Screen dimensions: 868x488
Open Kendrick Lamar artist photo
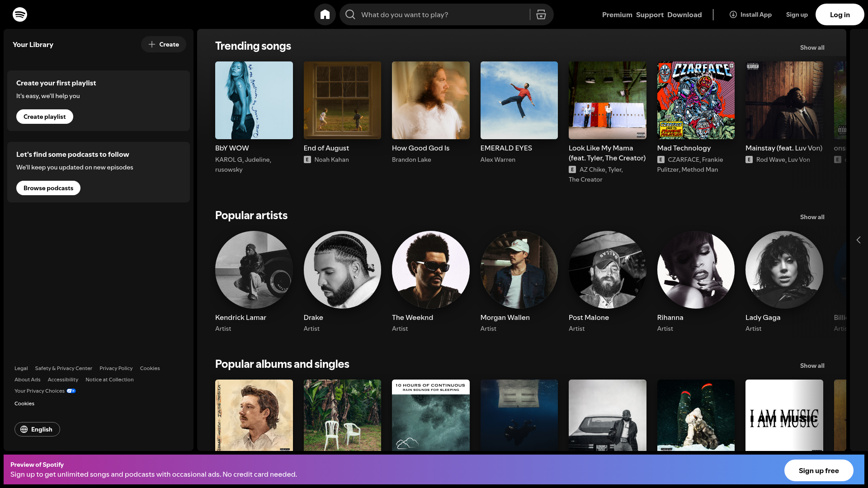254,270
